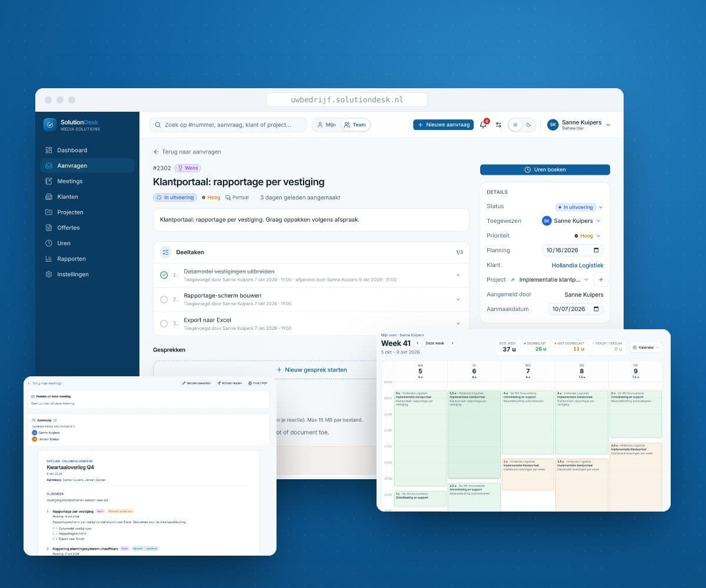Image resolution: width=706 pixels, height=588 pixels.
Task: Select Aanvragen in the sidebar
Action: click(87, 166)
